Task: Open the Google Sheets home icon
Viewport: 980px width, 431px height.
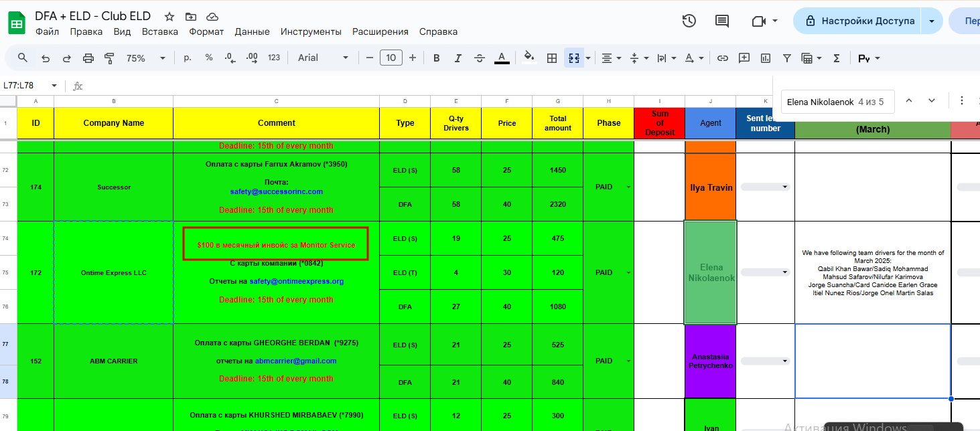Action: click(x=16, y=23)
